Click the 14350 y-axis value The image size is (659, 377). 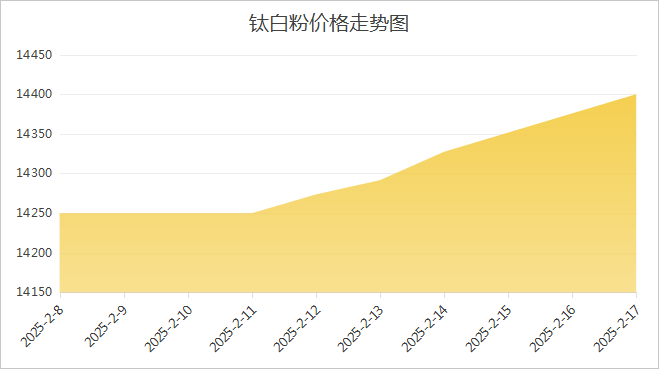click(34, 134)
